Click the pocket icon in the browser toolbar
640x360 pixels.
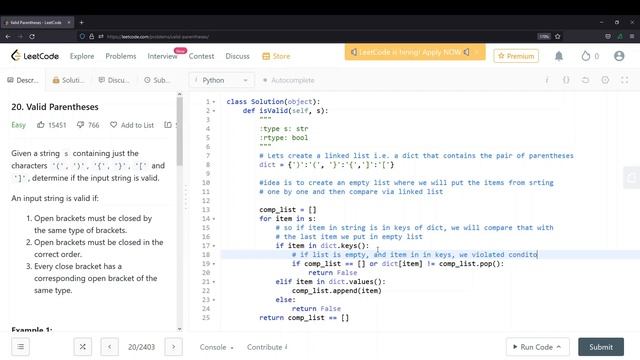608,36
